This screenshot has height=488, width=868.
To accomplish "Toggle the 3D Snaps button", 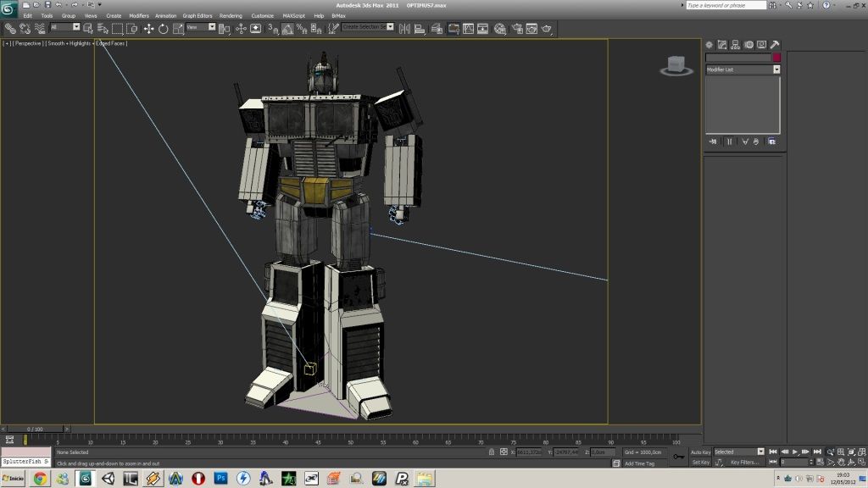I will pyautogui.click(x=273, y=29).
